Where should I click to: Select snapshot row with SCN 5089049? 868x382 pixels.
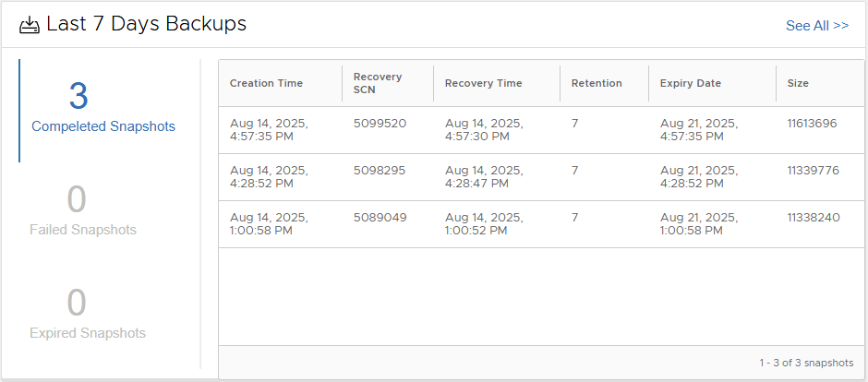pyautogui.click(x=380, y=218)
